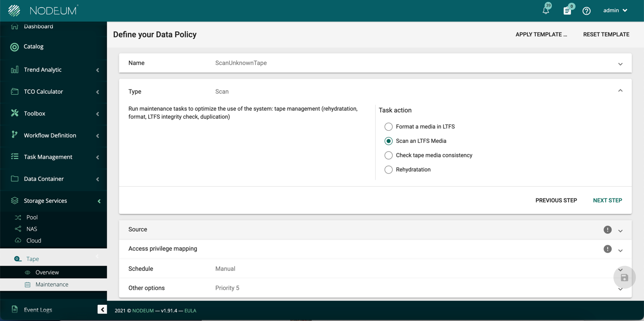Expand the Name section chevron

620,64
